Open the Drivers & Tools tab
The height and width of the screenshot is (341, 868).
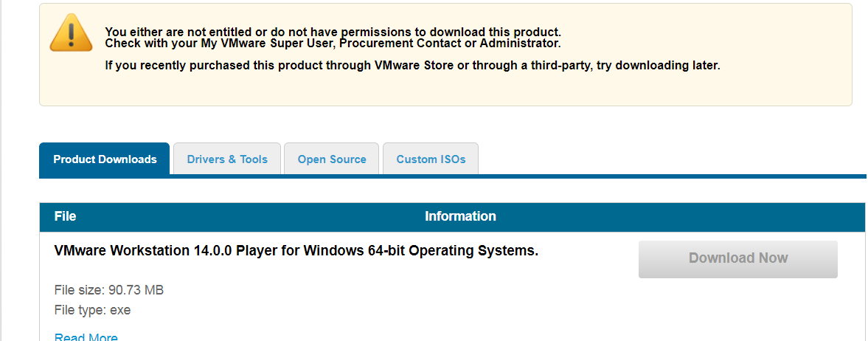click(x=227, y=159)
